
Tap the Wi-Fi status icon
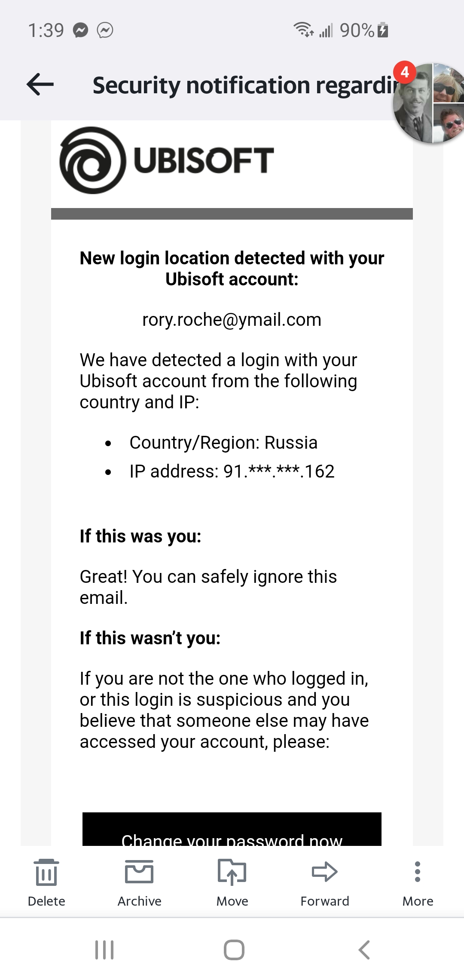(303, 30)
